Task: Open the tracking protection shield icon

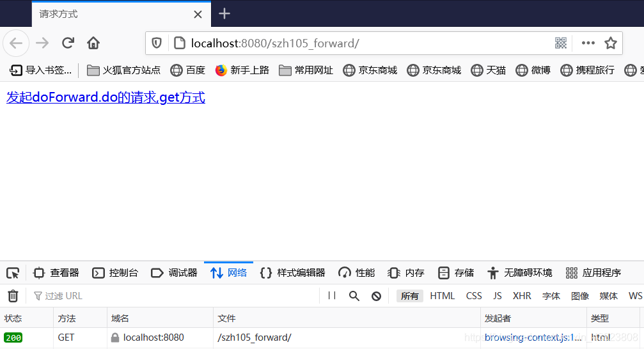Action: click(x=157, y=43)
